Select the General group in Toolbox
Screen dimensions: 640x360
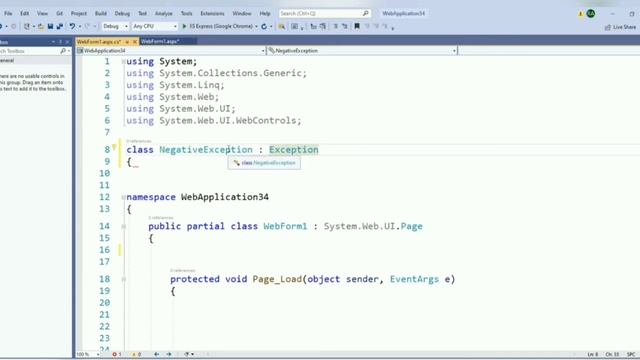36,60
